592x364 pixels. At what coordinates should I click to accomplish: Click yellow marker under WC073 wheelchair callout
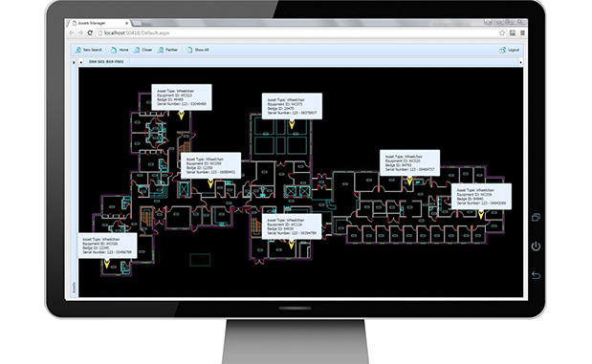292,124
